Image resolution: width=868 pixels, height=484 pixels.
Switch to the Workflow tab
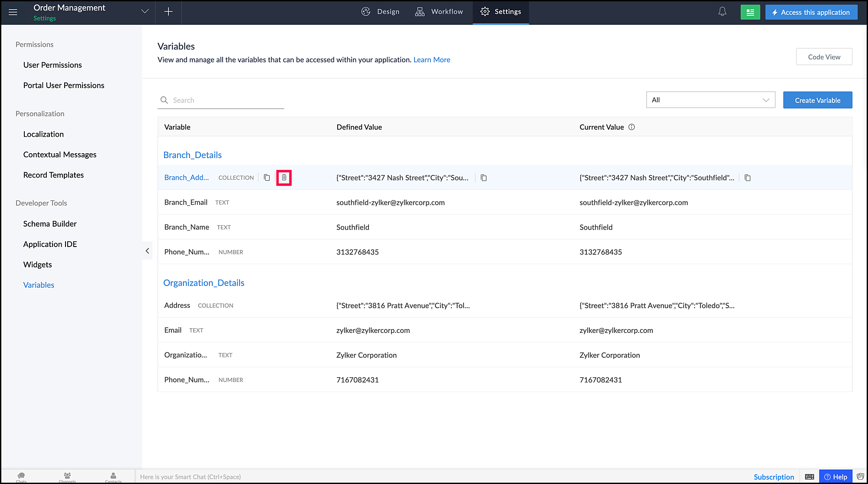pyautogui.click(x=439, y=12)
